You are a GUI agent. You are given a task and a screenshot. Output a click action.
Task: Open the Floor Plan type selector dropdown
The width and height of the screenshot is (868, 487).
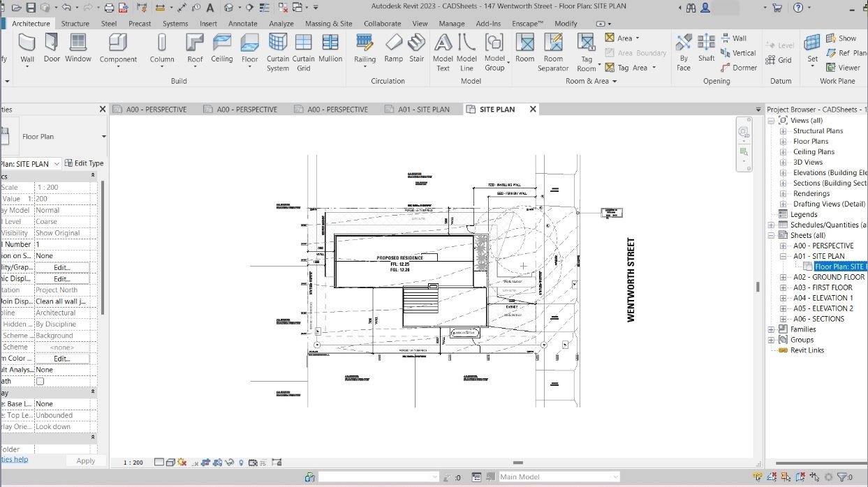click(103, 137)
